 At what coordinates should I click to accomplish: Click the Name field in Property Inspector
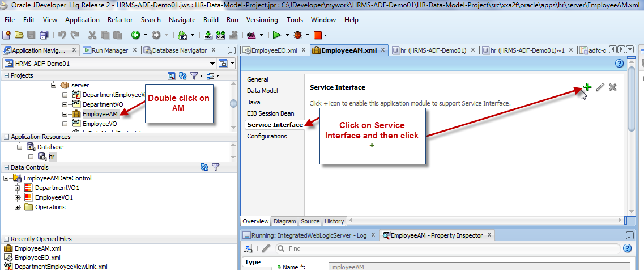coord(479,267)
